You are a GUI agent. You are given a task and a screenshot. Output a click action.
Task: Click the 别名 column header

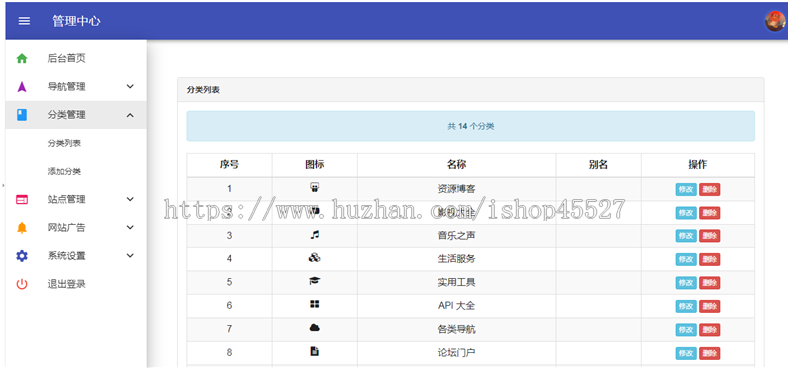coord(598,165)
